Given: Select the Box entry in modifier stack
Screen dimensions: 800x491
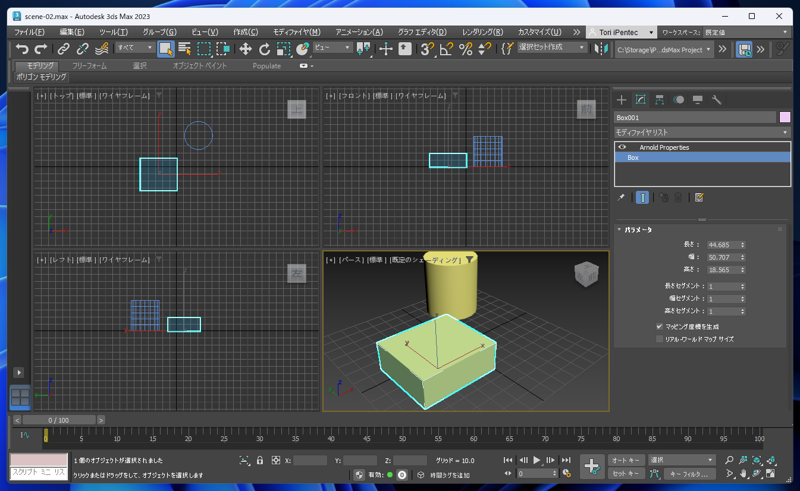Looking at the screenshot, I should [x=702, y=158].
